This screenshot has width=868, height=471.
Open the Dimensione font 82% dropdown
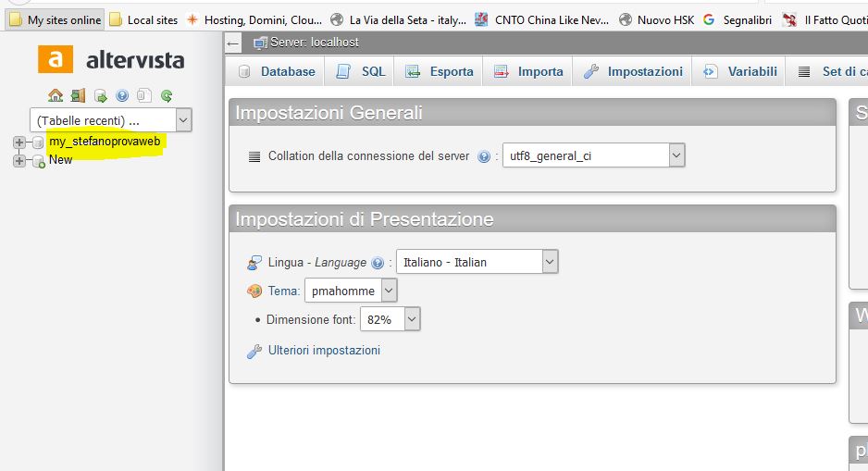coord(391,319)
